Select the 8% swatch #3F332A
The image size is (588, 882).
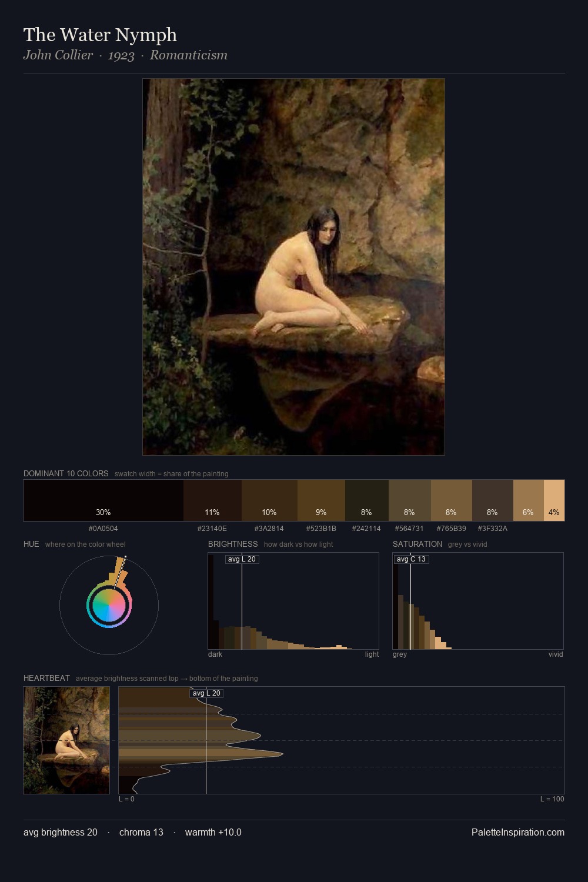[492, 500]
